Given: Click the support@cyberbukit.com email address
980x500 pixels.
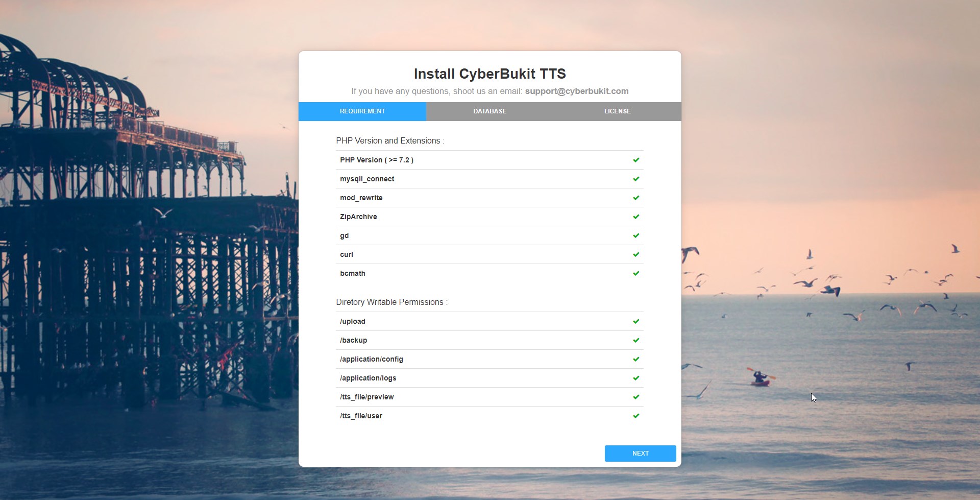Looking at the screenshot, I should 577,91.
